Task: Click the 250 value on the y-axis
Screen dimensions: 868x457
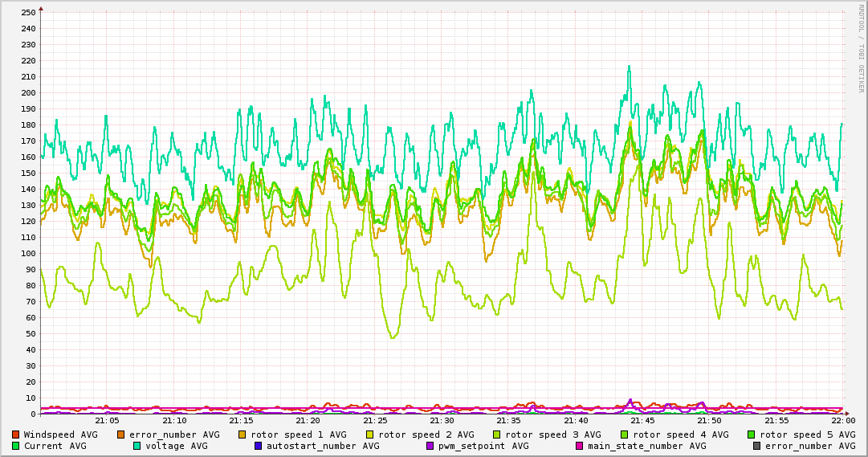Action: (28, 13)
